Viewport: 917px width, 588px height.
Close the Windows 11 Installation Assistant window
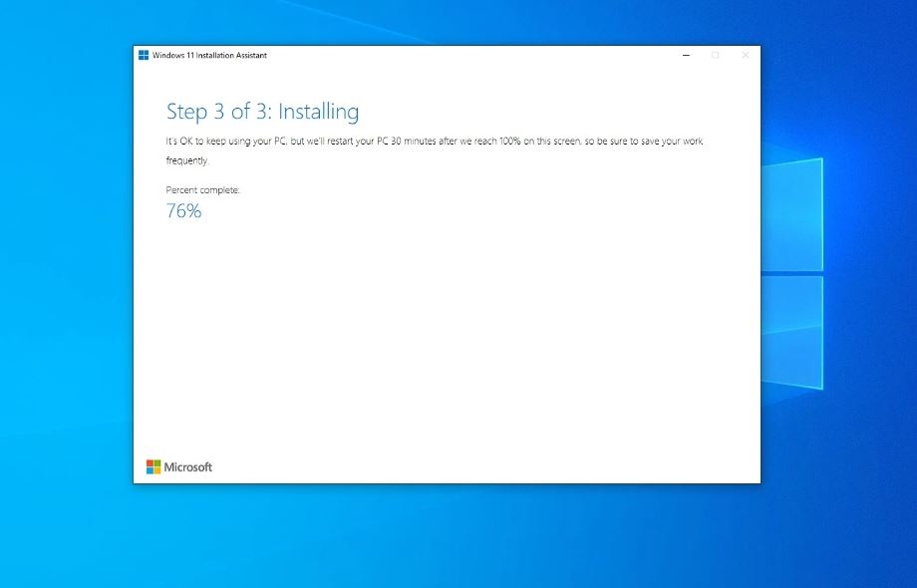(745, 56)
